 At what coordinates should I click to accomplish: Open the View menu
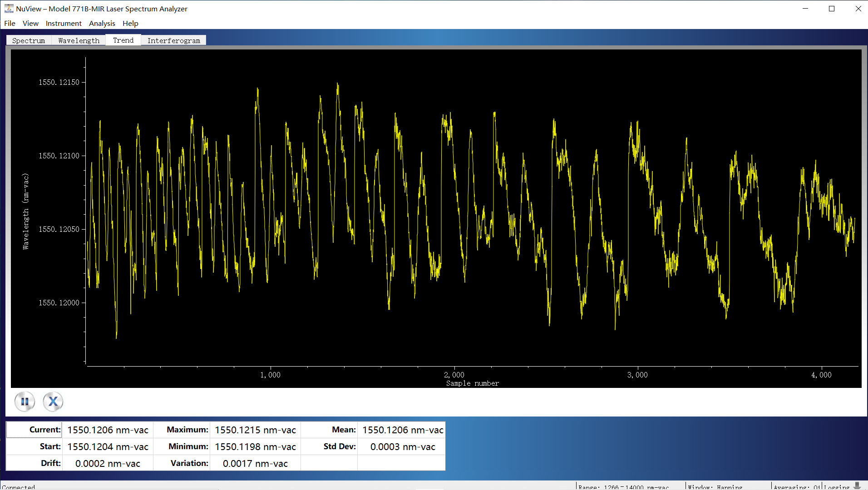(30, 23)
